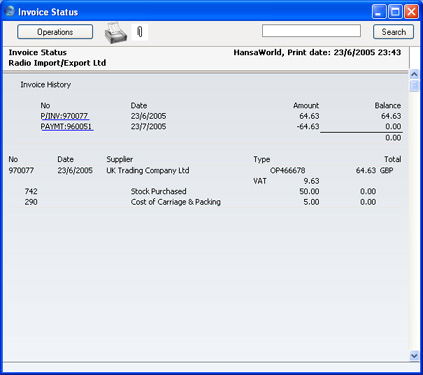The image size is (423, 375).
Task: Click invoice number '970077' in lower table
Action: 21,170
